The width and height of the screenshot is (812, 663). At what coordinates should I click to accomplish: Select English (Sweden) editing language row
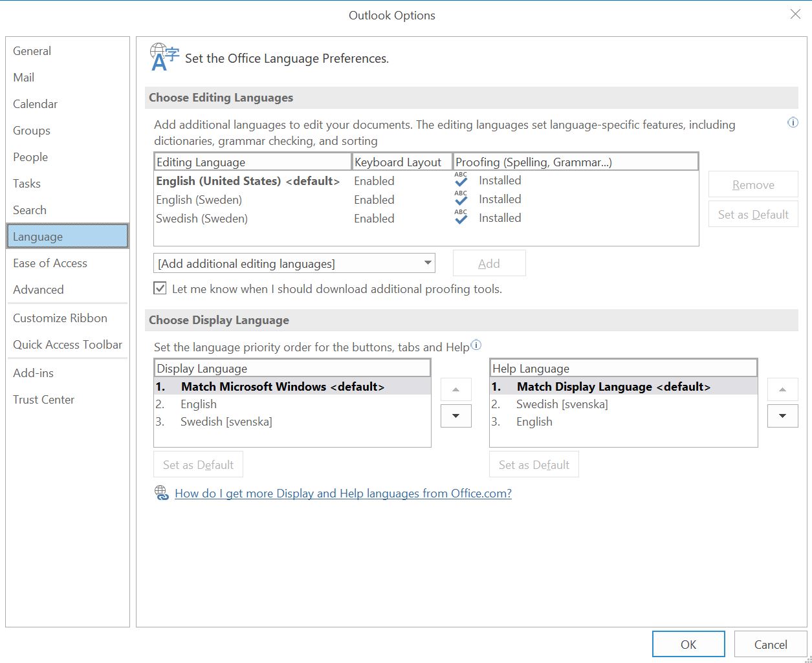click(x=426, y=200)
